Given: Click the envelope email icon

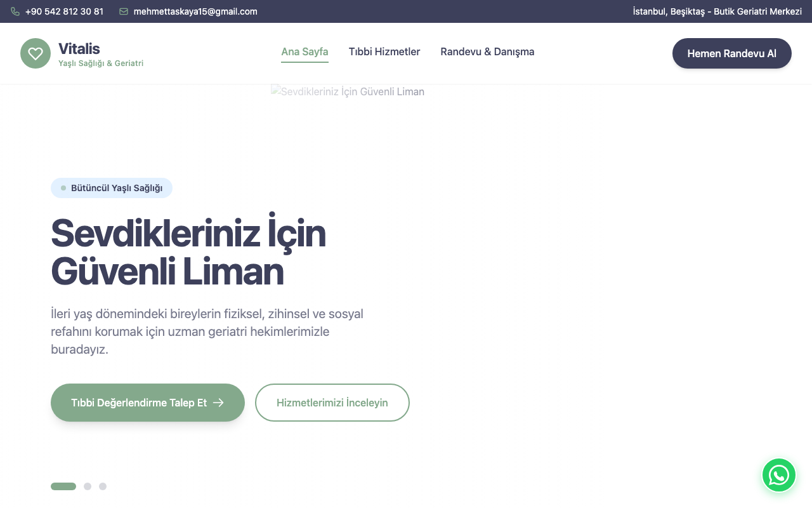Looking at the screenshot, I should point(124,11).
